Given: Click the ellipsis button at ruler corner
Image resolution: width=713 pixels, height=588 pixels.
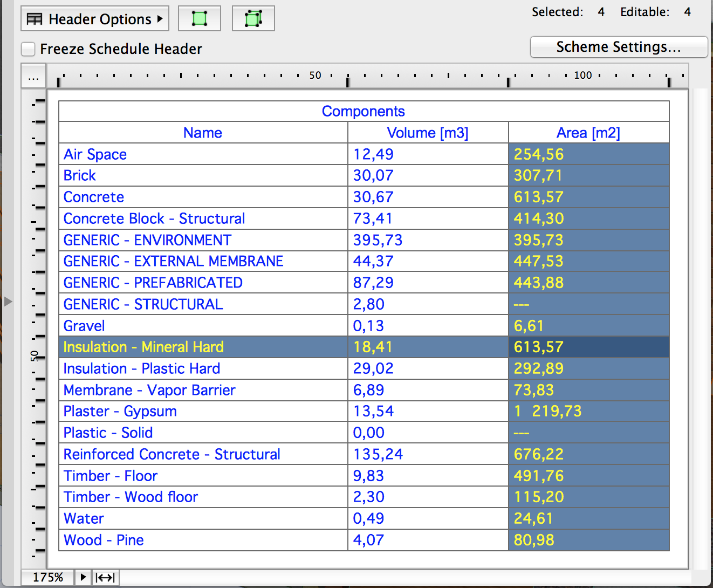Looking at the screenshot, I should pos(33,77).
